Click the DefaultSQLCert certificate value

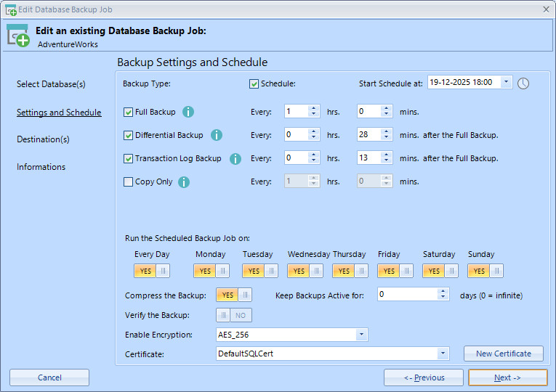pos(246,354)
